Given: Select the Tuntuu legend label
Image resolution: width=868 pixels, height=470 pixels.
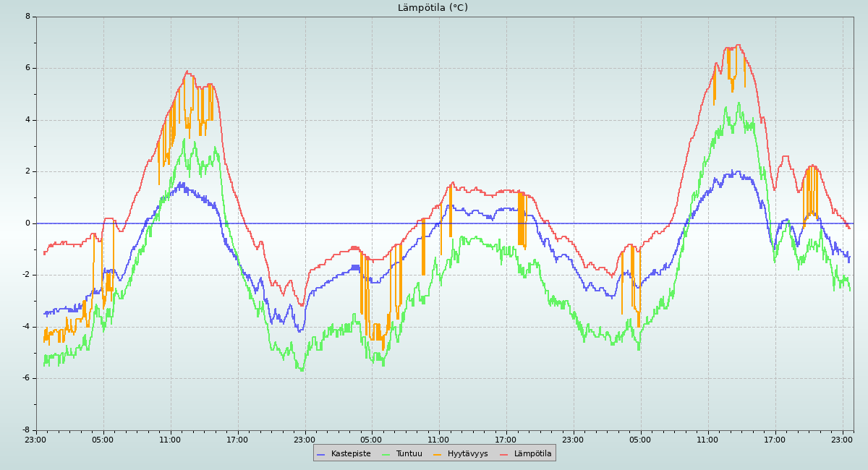Looking at the screenshot, I should (x=409, y=454).
